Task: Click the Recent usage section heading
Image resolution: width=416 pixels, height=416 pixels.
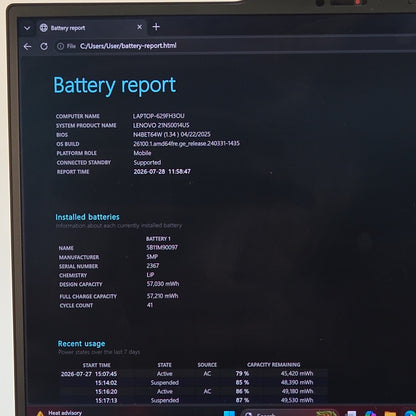Action: click(x=81, y=344)
